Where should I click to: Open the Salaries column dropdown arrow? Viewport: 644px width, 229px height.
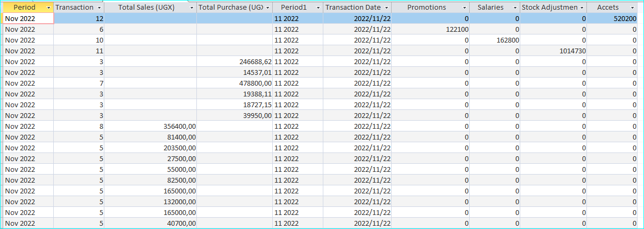click(x=515, y=8)
